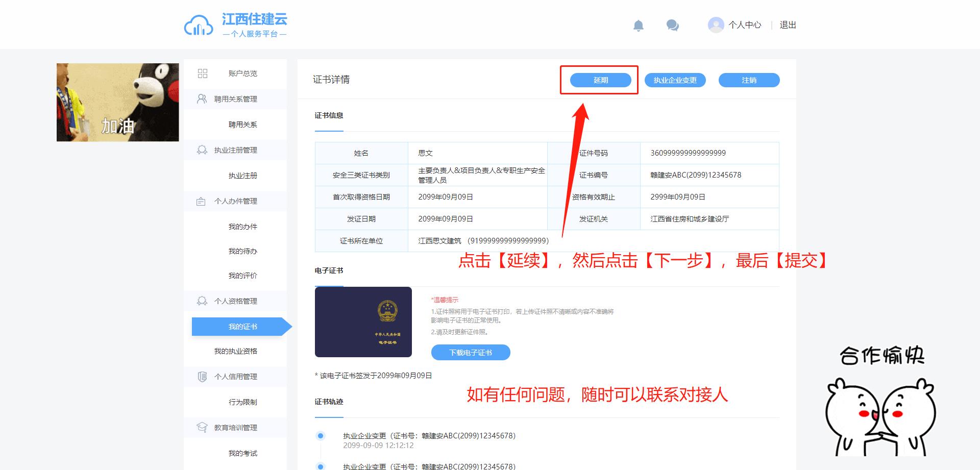Click the 聘用关系管理 person icon
Image resolution: width=980 pixels, height=470 pixels.
tap(202, 99)
